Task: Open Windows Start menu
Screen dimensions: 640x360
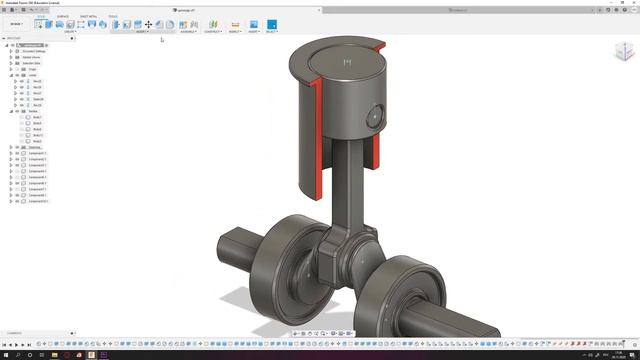Action: tap(6, 356)
